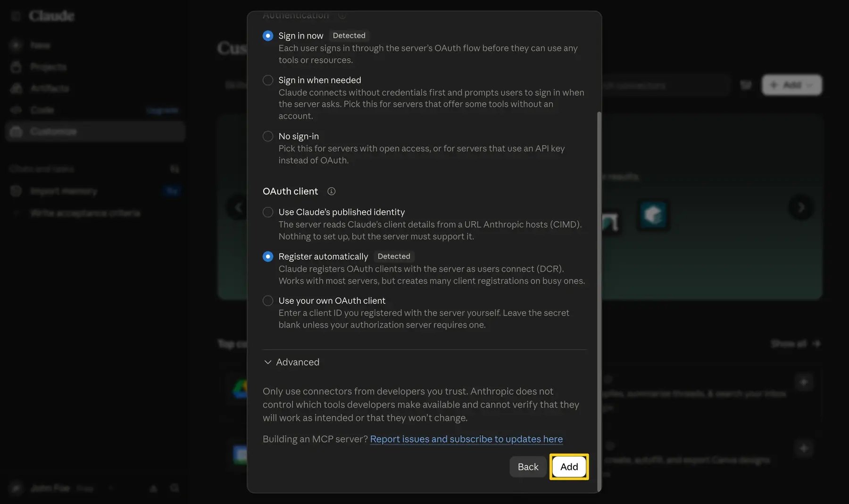Click the dialog's vertical scrollbar
The width and height of the screenshot is (849, 504).
[599, 302]
